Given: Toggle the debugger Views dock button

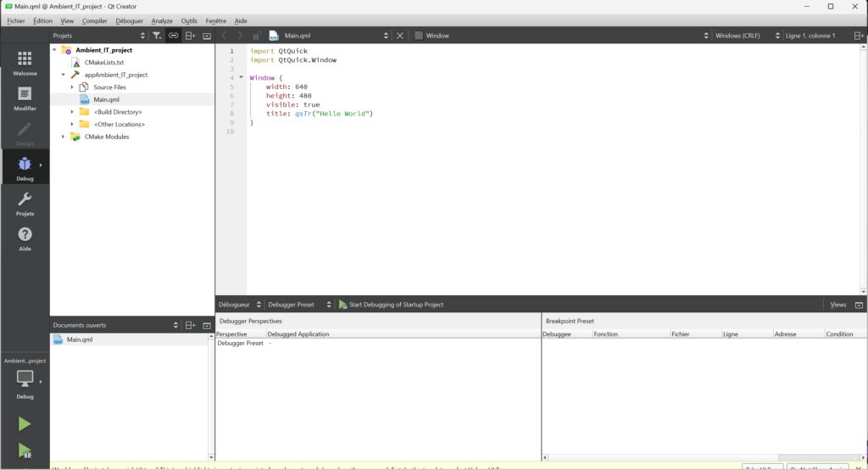Looking at the screenshot, I should point(860,305).
